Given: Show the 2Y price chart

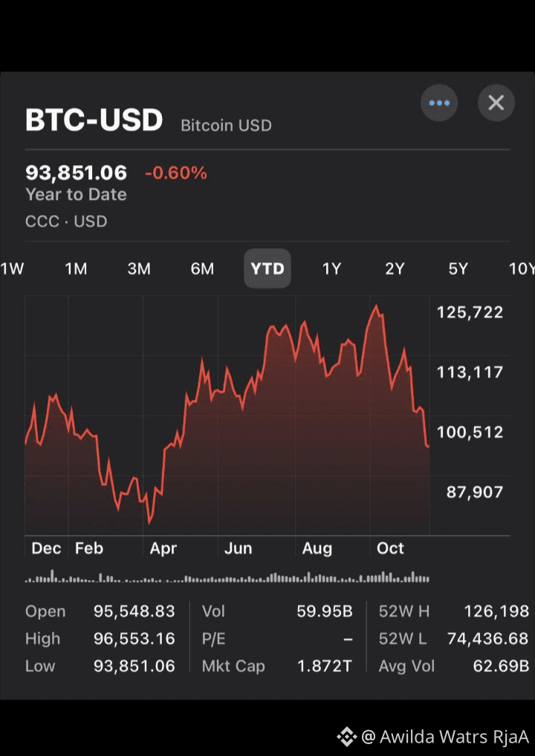Looking at the screenshot, I should (x=395, y=268).
